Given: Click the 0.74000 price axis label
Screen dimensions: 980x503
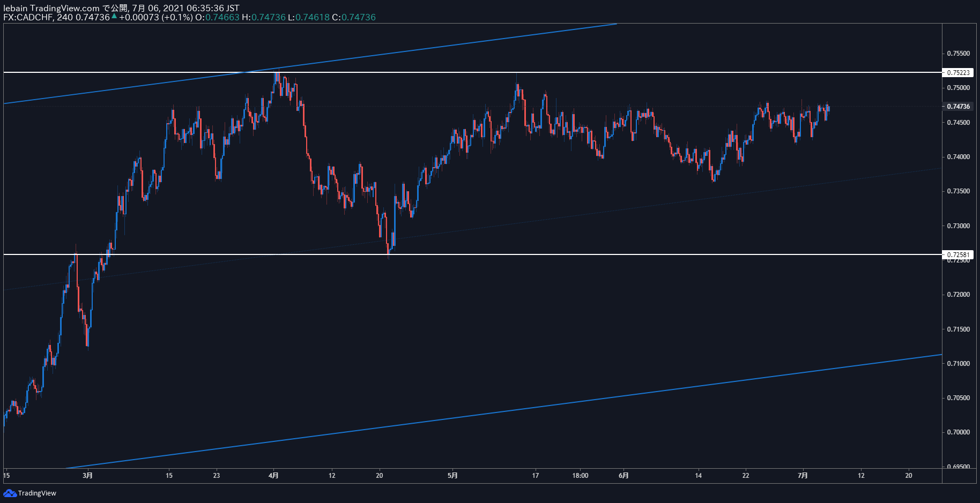Looking at the screenshot, I should pyautogui.click(x=958, y=157).
